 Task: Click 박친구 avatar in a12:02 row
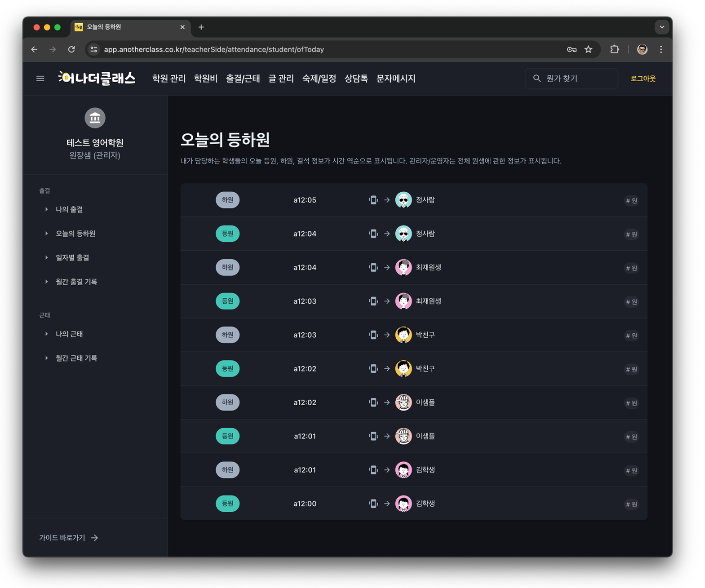[x=404, y=369]
